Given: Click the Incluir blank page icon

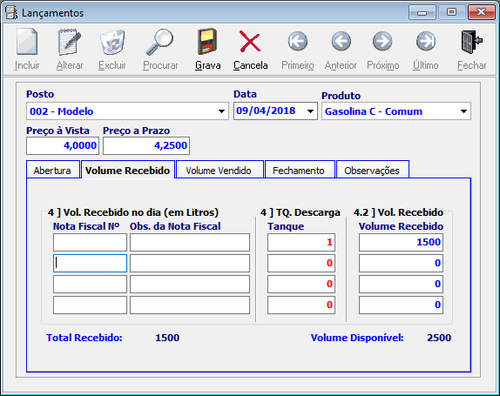Looking at the screenshot, I should (27, 42).
